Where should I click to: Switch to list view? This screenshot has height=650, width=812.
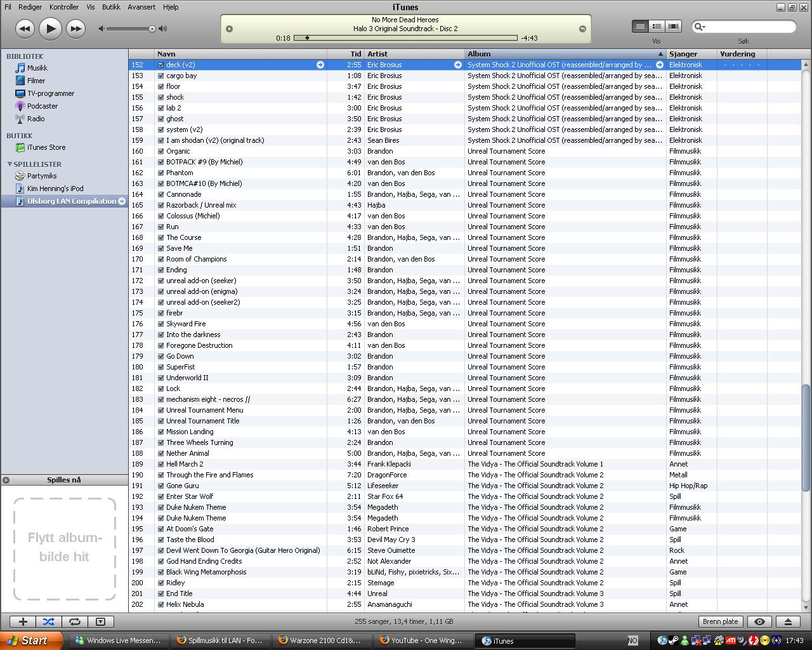click(x=640, y=26)
